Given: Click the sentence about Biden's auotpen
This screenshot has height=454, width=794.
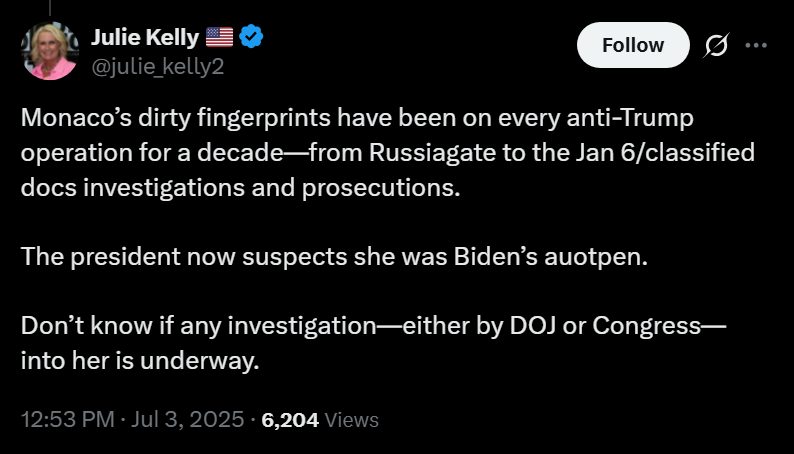Looking at the screenshot, I should point(334,257).
